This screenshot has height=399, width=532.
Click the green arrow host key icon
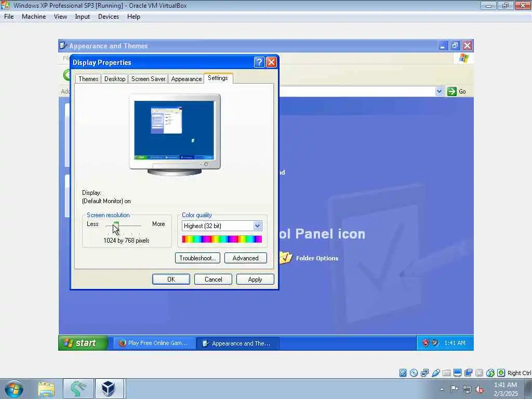coord(501,373)
